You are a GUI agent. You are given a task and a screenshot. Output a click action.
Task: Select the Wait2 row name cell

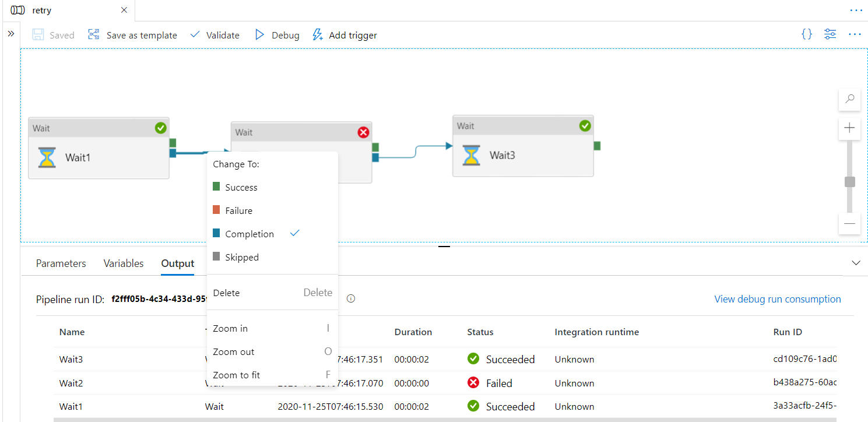pyautogui.click(x=71, y=383)
